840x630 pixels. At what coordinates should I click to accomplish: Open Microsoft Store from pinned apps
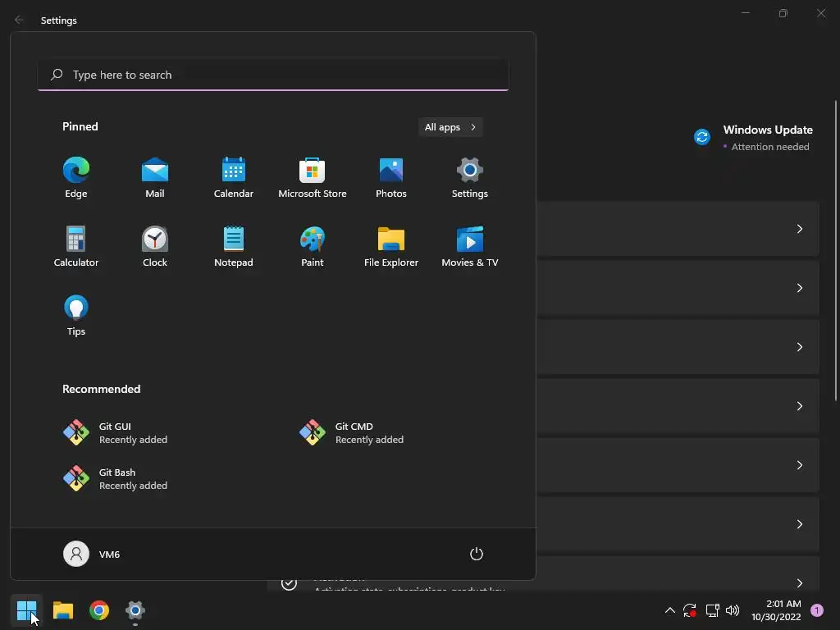pos(313,178)
